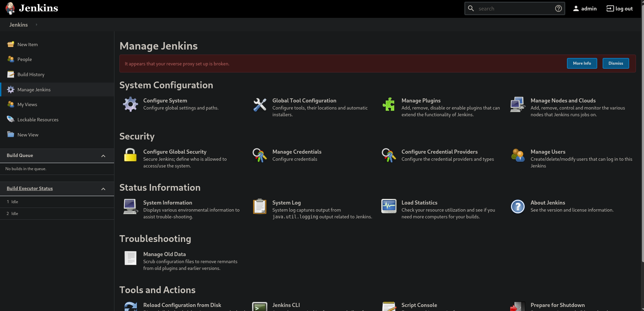Click the Manage Jenkins gear icon in sidebar
Viewport: 644px width, 311px height.
point(11,89)
